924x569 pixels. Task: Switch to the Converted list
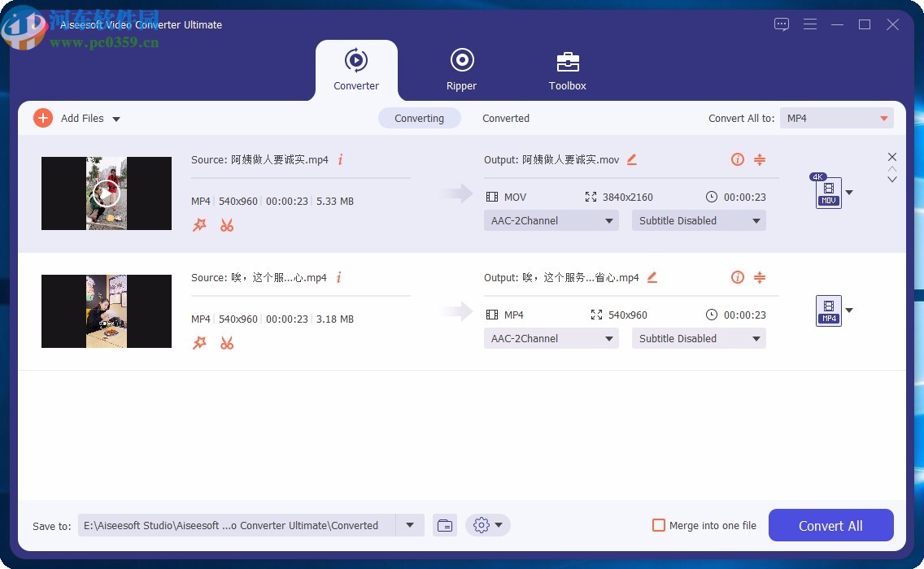click(505, 118)
